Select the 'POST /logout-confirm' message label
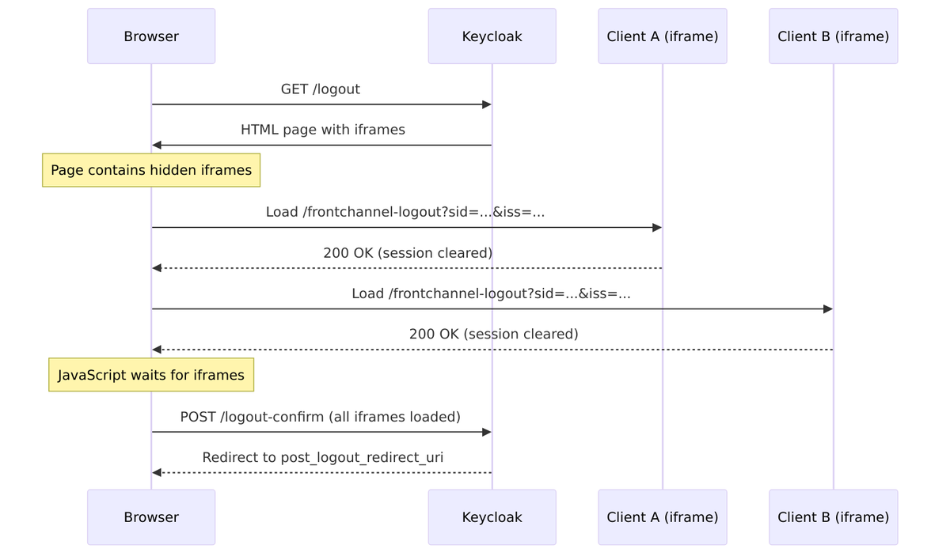950x560 pixels. click(x=320, y=417)
